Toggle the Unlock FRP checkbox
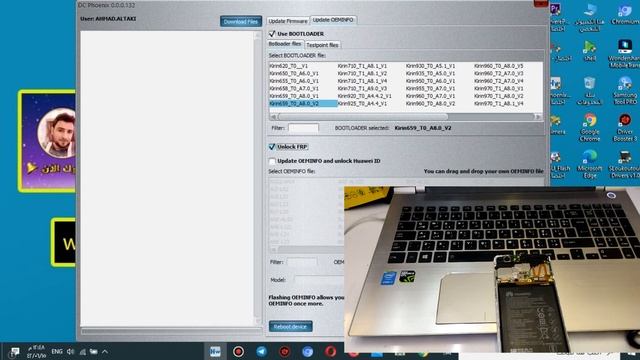This screenshot has height=360, width=640. (272, 147)
